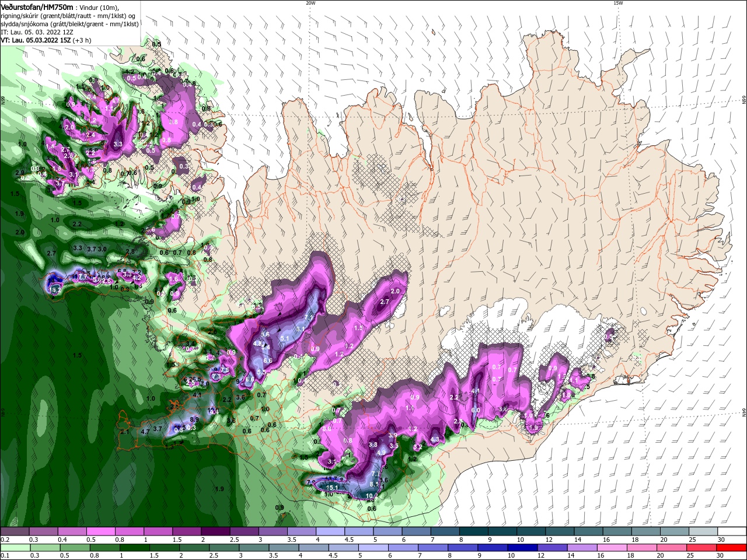
Task: Click the dark teal 9 mm snow swatch
Action: [x=502, y=531]
